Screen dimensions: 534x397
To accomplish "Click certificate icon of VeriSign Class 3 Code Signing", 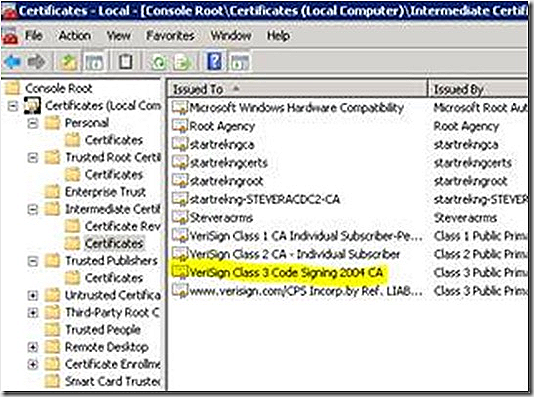I will click(180, 272).
